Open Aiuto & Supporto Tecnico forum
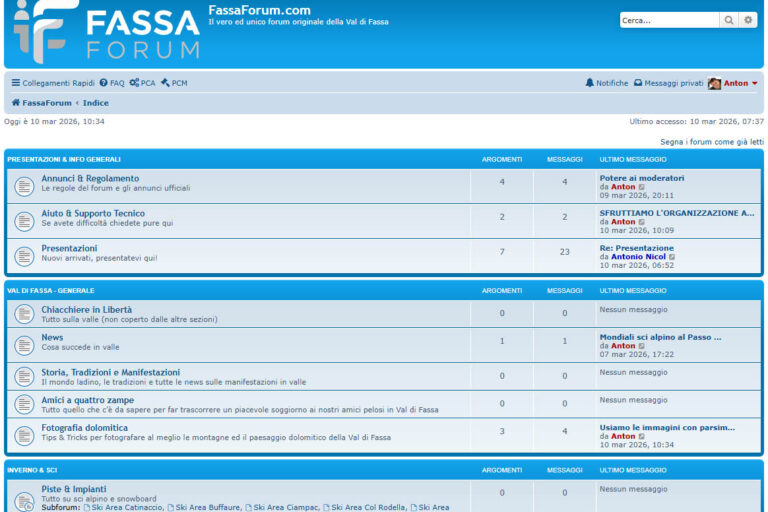Viewport: 768px width, 512px height. click(x=93, y=213)
